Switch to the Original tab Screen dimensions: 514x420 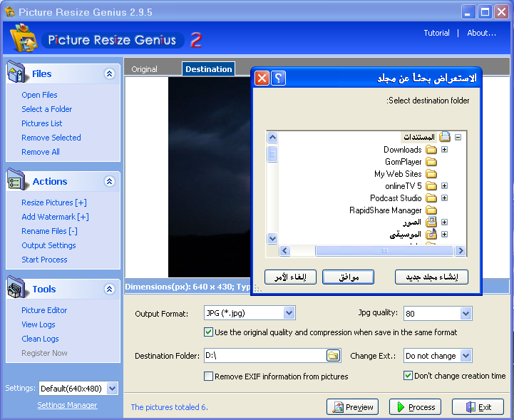144,69
